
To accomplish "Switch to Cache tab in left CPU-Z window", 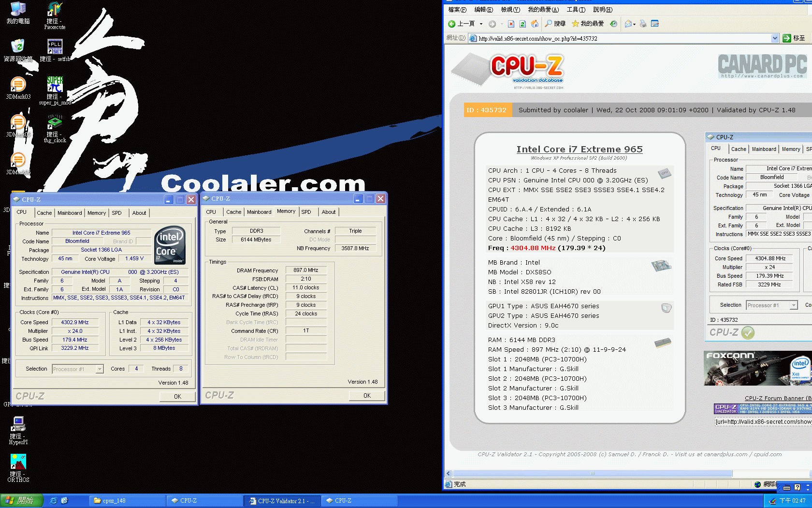I will [44, 213].
